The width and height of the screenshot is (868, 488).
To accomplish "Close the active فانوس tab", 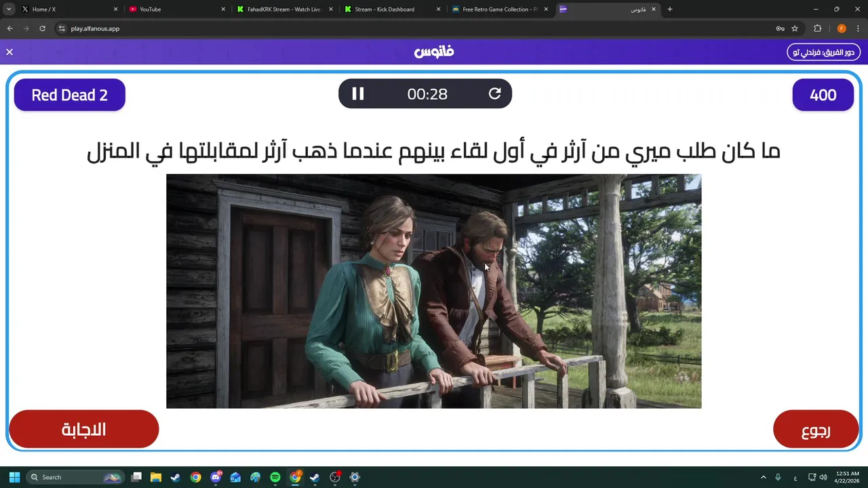I will point(654,9).
